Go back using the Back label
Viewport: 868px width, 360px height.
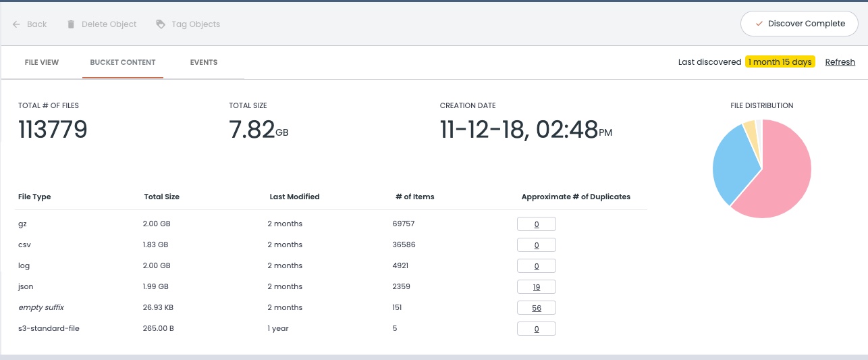coord(37,24)
